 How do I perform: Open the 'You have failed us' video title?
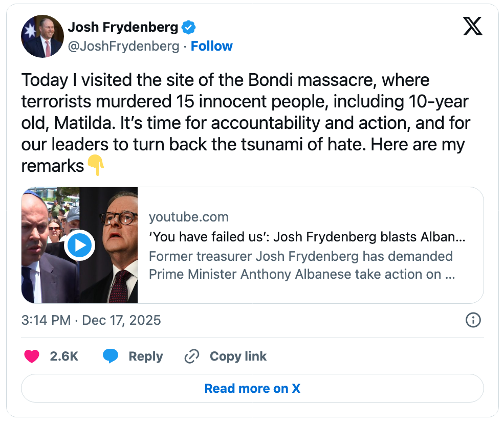(x=306, y=237)
